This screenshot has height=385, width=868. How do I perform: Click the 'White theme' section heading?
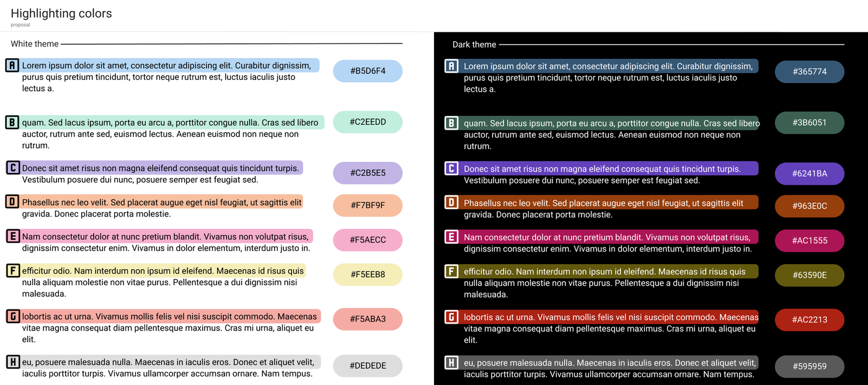(35, 44)
